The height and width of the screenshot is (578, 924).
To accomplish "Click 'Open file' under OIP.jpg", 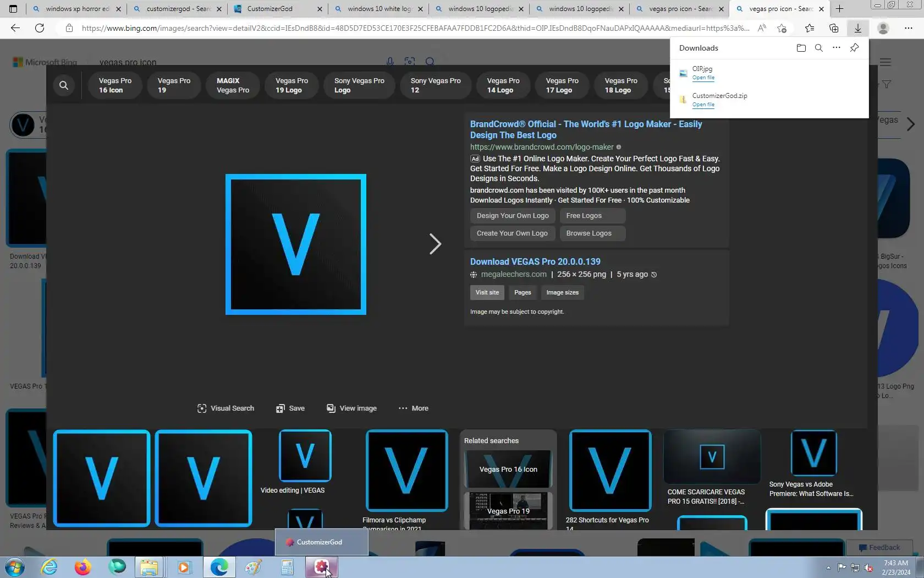I will 703,78.
